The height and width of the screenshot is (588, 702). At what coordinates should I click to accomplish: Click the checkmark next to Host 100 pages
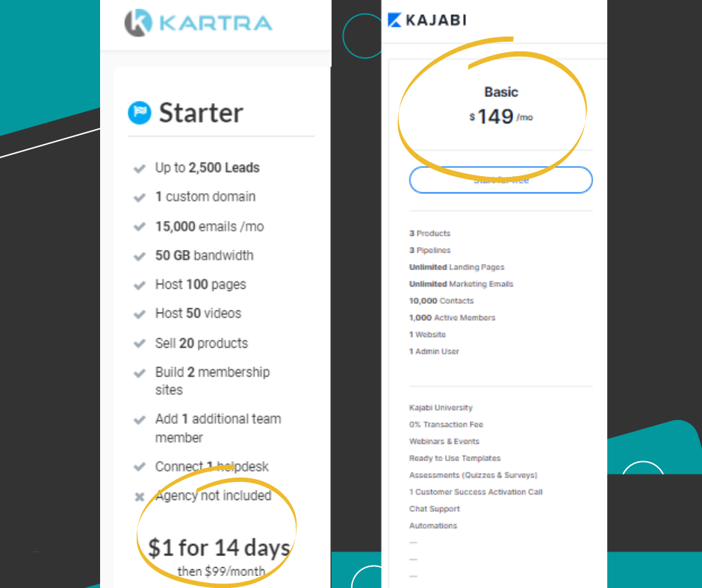(140, 285)
